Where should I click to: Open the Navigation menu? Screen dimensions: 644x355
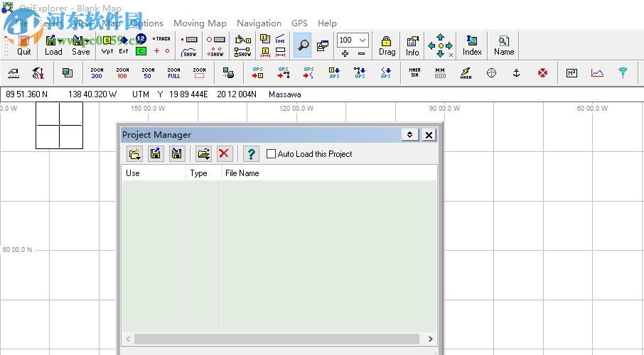coord(259,23)
